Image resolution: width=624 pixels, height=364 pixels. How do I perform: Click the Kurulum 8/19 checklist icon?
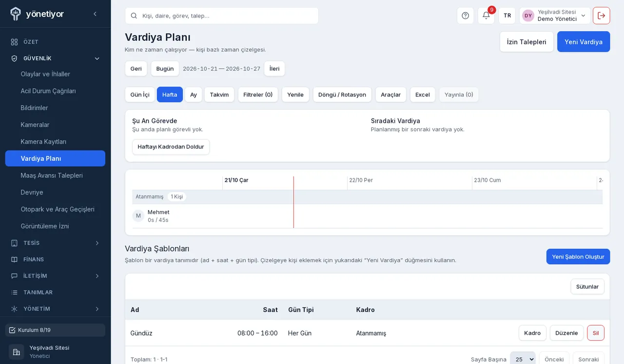point(12,330)
